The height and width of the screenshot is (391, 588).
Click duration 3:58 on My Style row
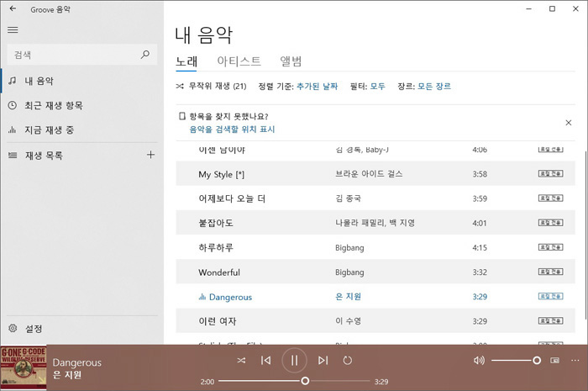[480, 174]
